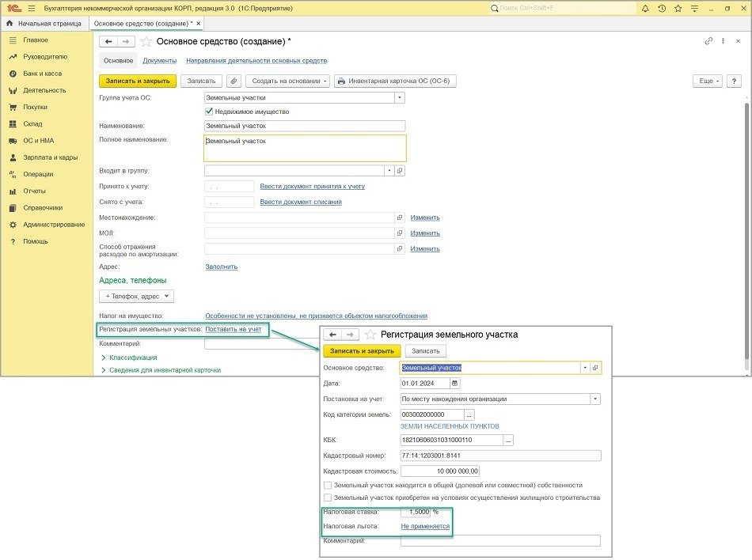Open the Создать на основании dropdown
The image size is (752, 560).
(288, 81)
